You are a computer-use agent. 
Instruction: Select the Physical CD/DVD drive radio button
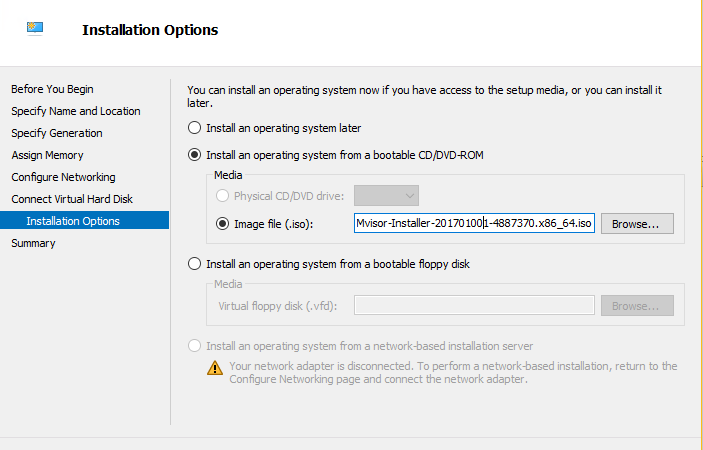click(222, 196)
